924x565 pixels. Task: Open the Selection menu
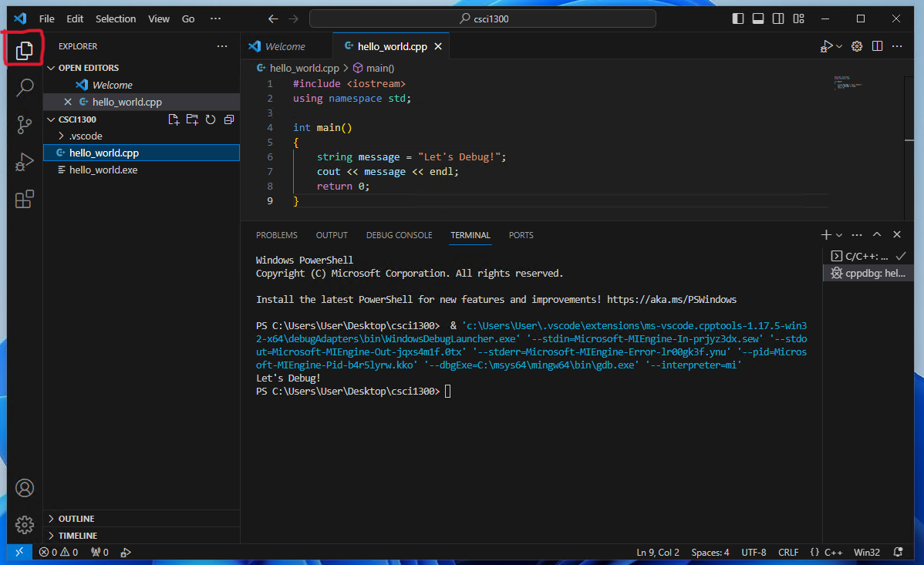(116, 18)
